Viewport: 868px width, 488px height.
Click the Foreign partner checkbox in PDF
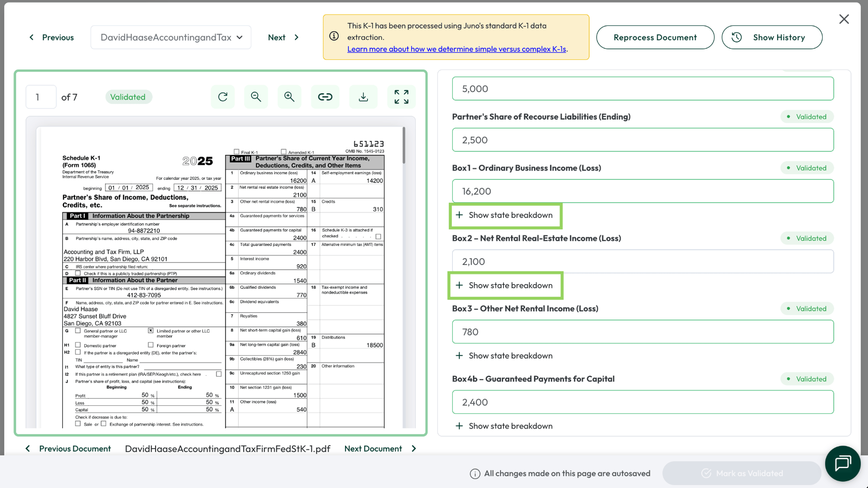pos(150,345)
